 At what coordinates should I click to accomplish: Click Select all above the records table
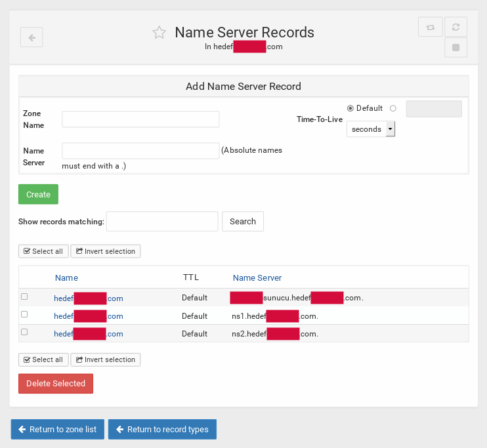pyautogui.click(x=43, y=251)
